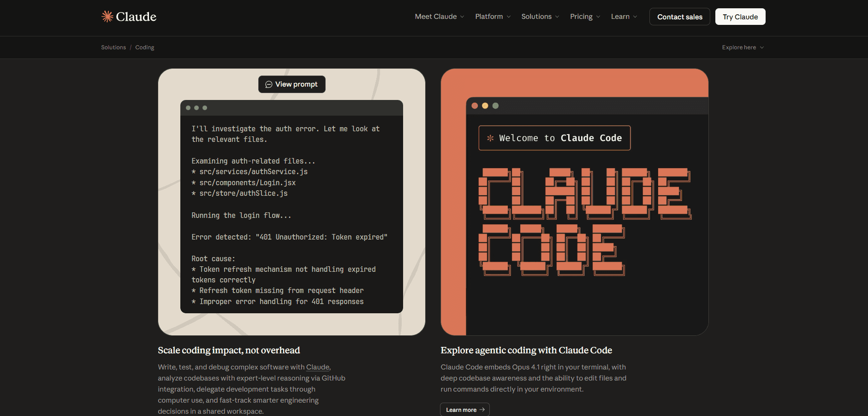This screenshot has width=868, height=416.
Task: Open the Learn menu
Action: pos(624,17)
